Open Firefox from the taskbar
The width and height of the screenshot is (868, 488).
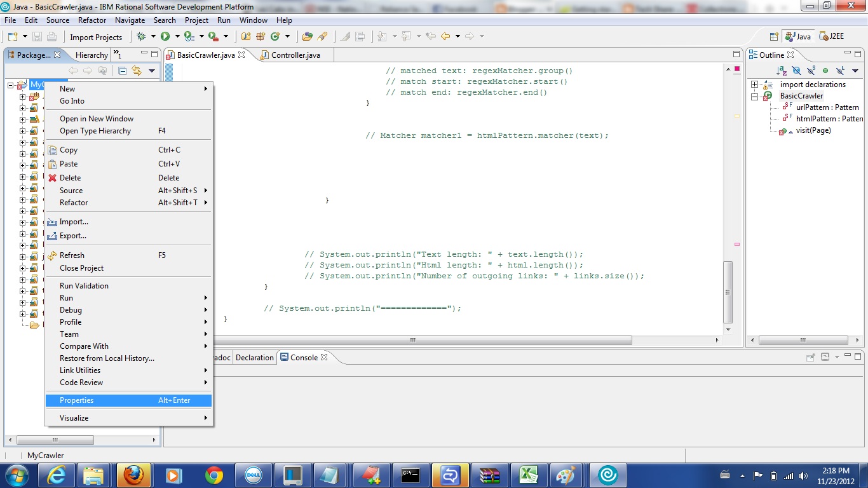(133, 475)
